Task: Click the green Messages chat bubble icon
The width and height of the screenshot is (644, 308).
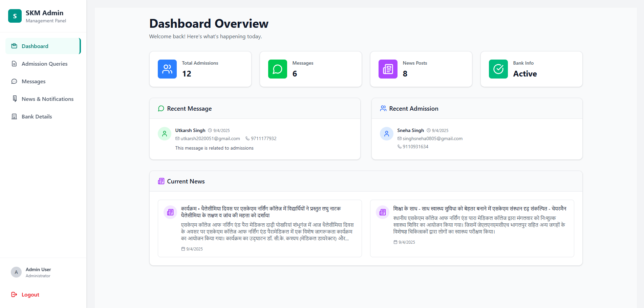Action: coord(278,69)
